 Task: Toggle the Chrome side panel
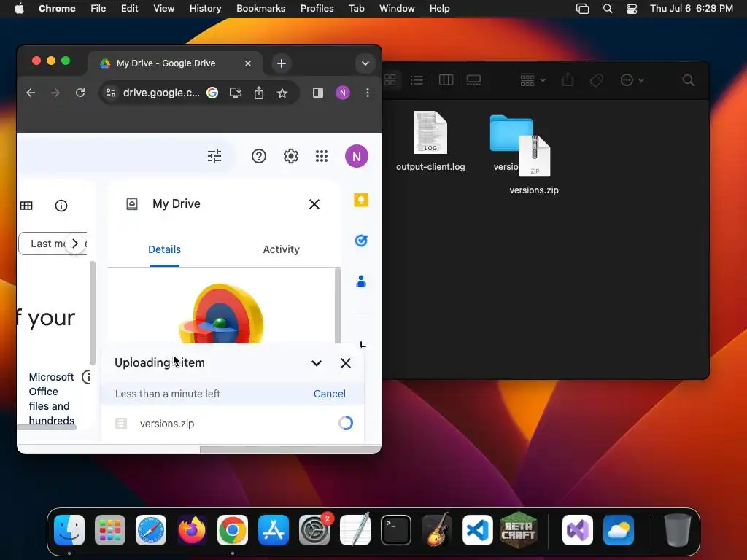318,93
